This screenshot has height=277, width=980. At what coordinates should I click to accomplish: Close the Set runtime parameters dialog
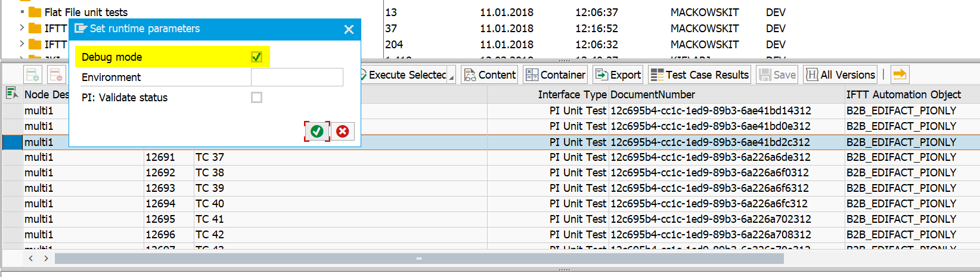click(349, 29)
